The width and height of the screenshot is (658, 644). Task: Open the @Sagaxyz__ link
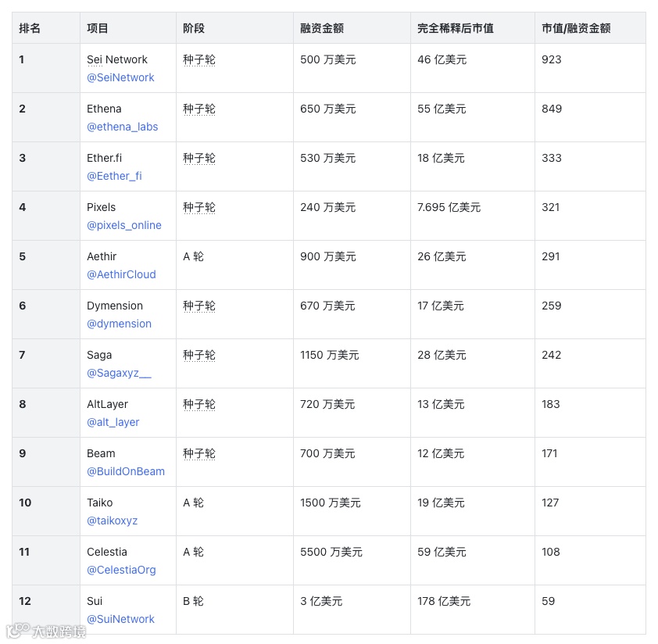pyautogui.click(x=119, y=373)
